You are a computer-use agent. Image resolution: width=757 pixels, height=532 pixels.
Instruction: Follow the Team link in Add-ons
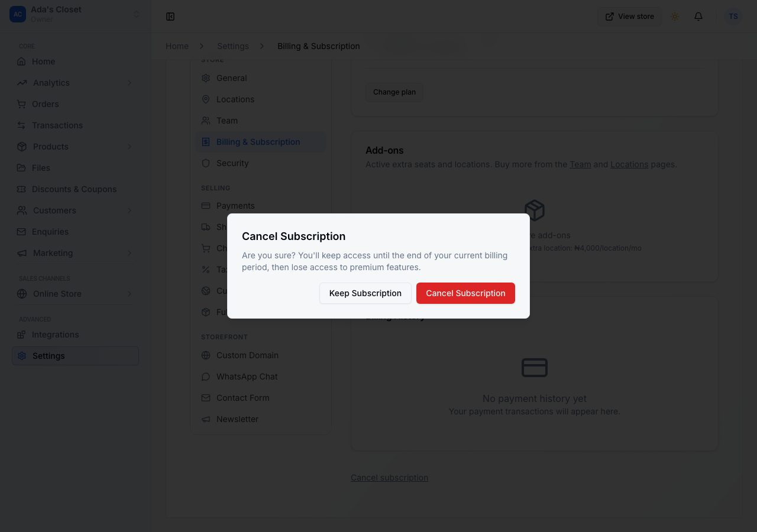(x=580, y=164)
